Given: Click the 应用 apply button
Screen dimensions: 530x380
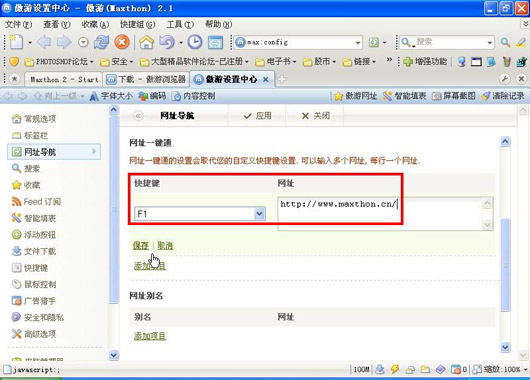Looking at the screenshot, I should (x=258, y=116).
